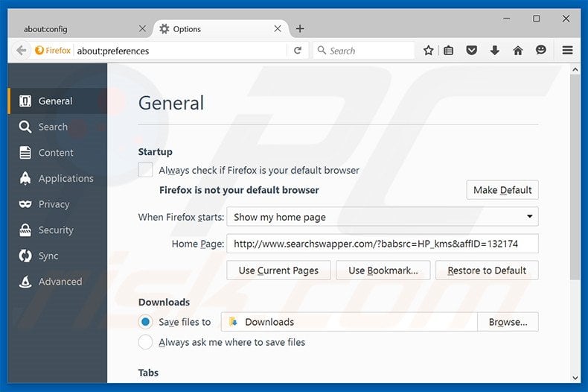Click the vertical scrollbar thumb
Viewport: 588px width, 392px height.
coord(575,177)
